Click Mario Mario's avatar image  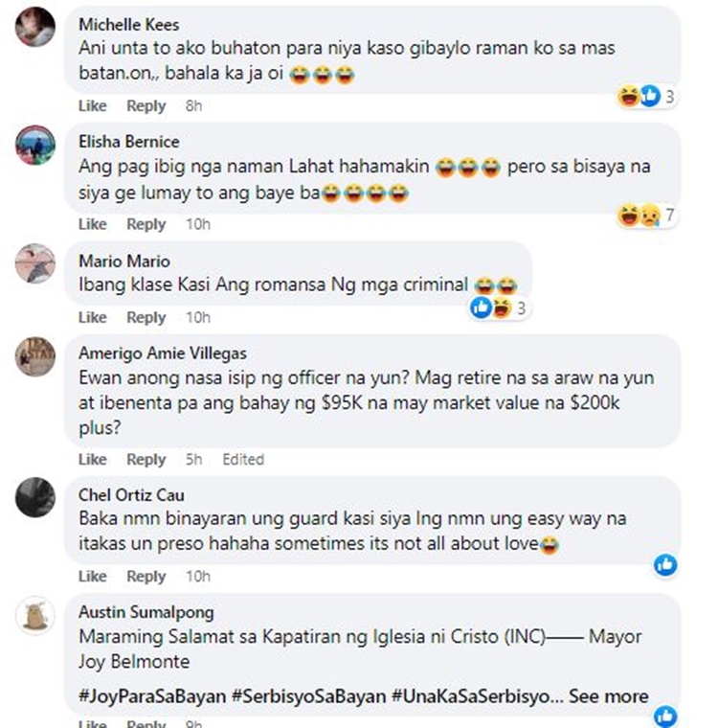(35, 263)
